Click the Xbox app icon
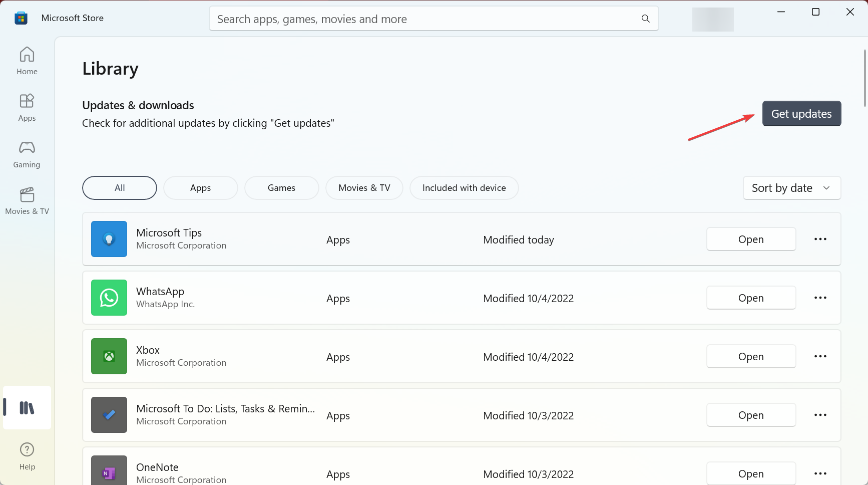The image size is (868, 485). coord(109,356)
